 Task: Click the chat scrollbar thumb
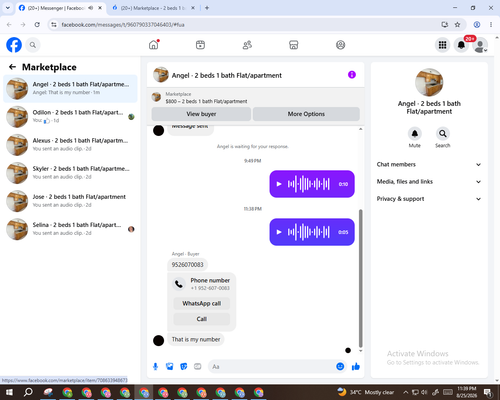coord(360,278)
